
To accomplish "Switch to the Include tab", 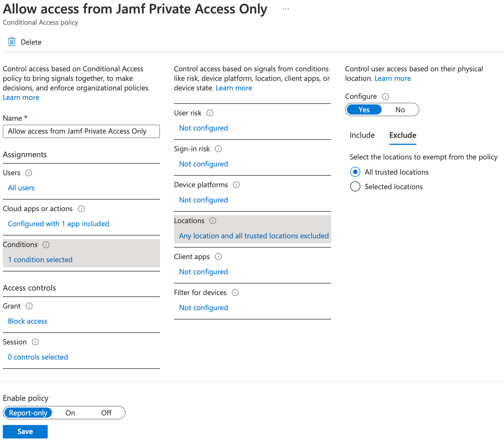I will [362, 135].
